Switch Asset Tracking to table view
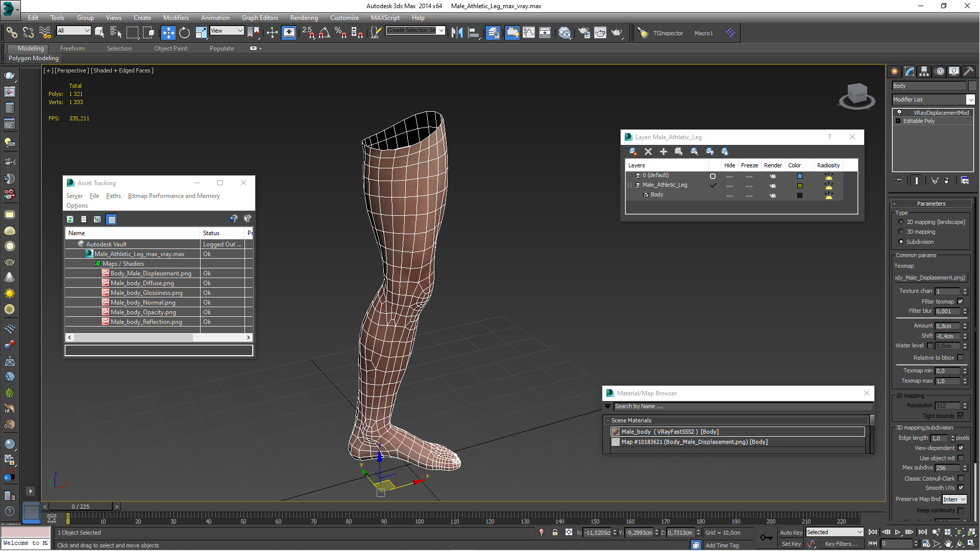Image resolution: width=980 pixels, height=551 pixels. 112,219
